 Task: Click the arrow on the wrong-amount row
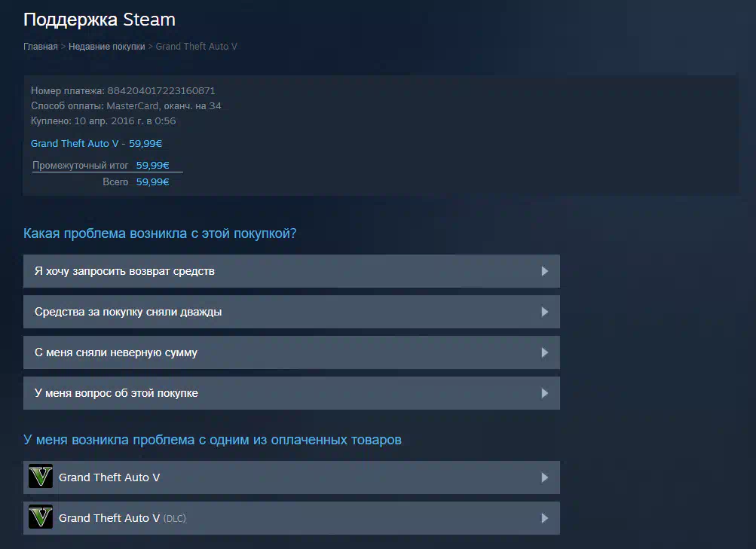click(x=545, y=352)
